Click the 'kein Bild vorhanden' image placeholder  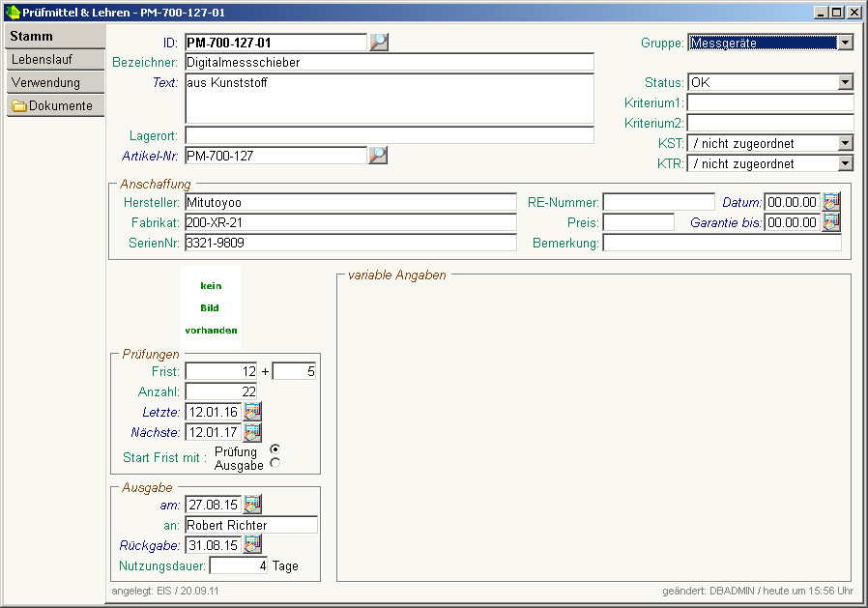pyautogui.click(x=210, y=308)
